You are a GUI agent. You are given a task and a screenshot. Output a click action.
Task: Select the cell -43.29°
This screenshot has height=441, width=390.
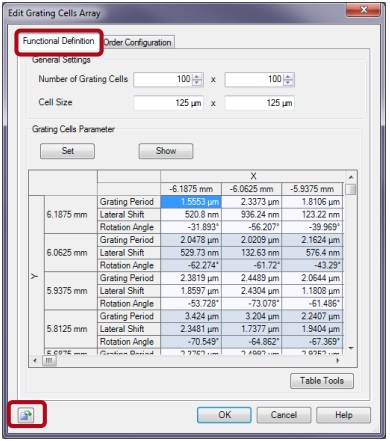point(312,265)
